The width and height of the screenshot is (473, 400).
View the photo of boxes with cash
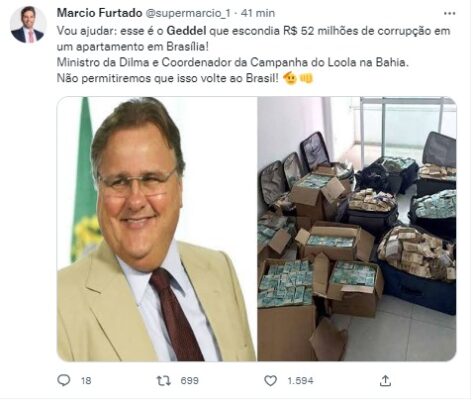pyautogui.click(x=357, y=229)
